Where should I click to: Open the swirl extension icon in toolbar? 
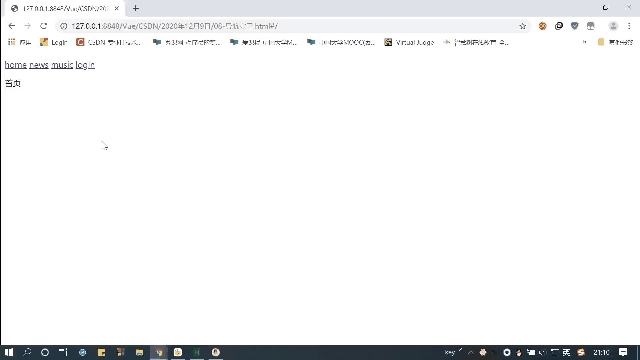pos(559,26)
